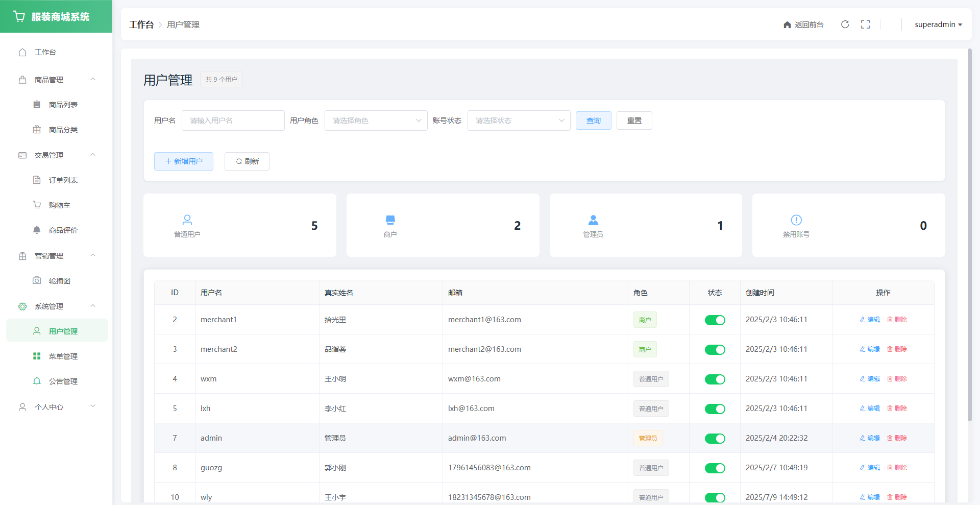Turn off the wxm user status switch
This screenshot has width=980, height=505.
pyautogui.click(x=715, y=379)
